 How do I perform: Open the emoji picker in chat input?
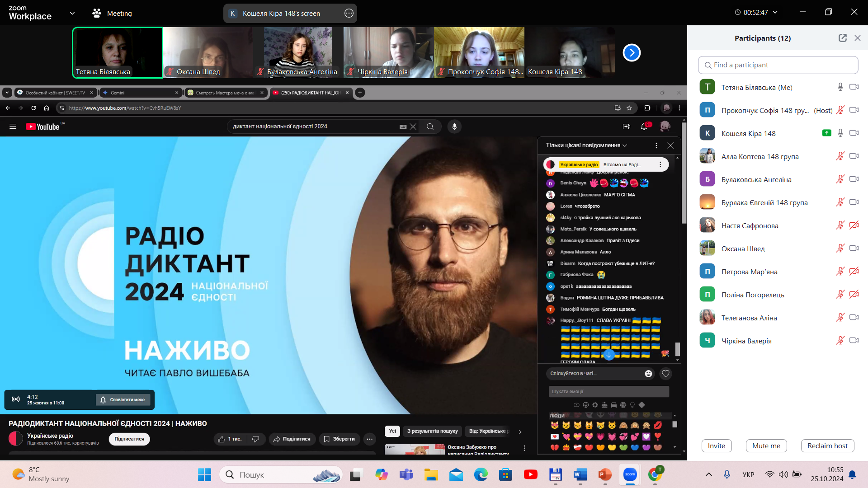pos(648,374)
